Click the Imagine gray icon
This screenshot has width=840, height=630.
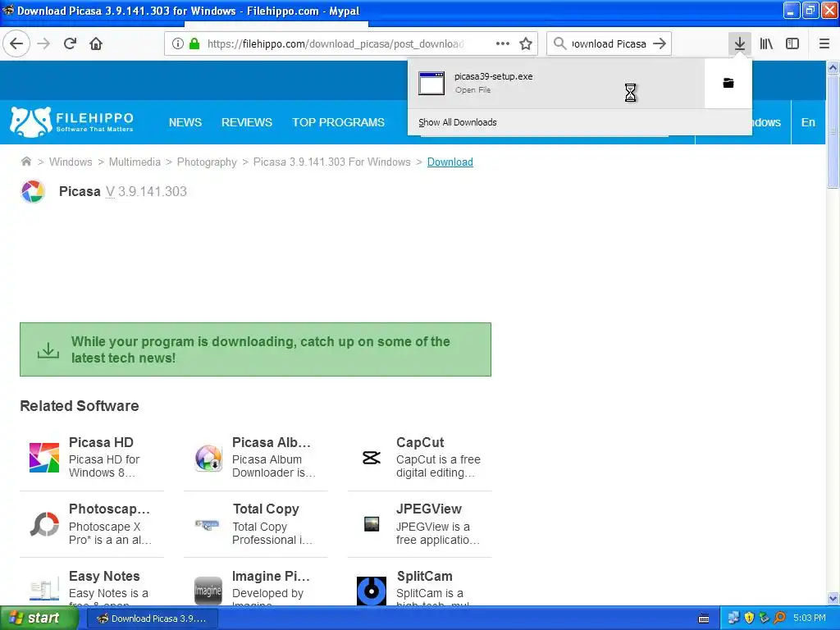tap(208, 591)
